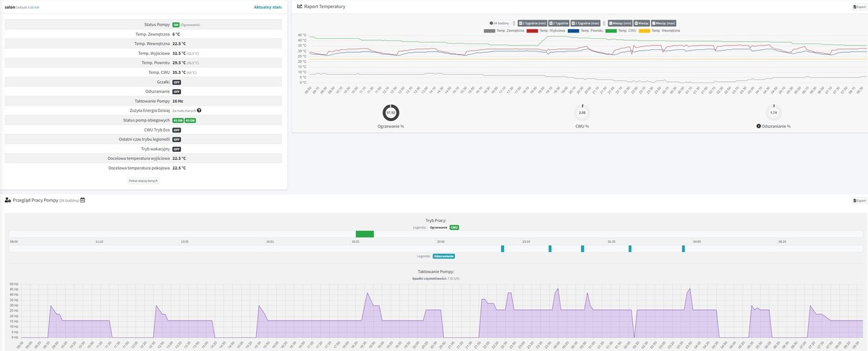The height and width of the screenshot is (351, 868).
Task: Click the Aktualny stan link
Action: (x=267, y=7)
